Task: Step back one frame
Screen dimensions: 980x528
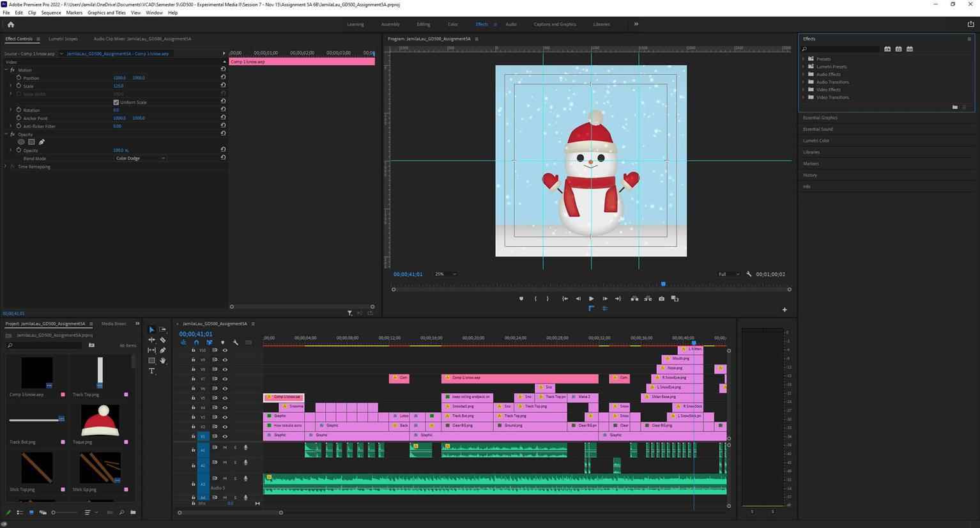Action: coord(578,299)
